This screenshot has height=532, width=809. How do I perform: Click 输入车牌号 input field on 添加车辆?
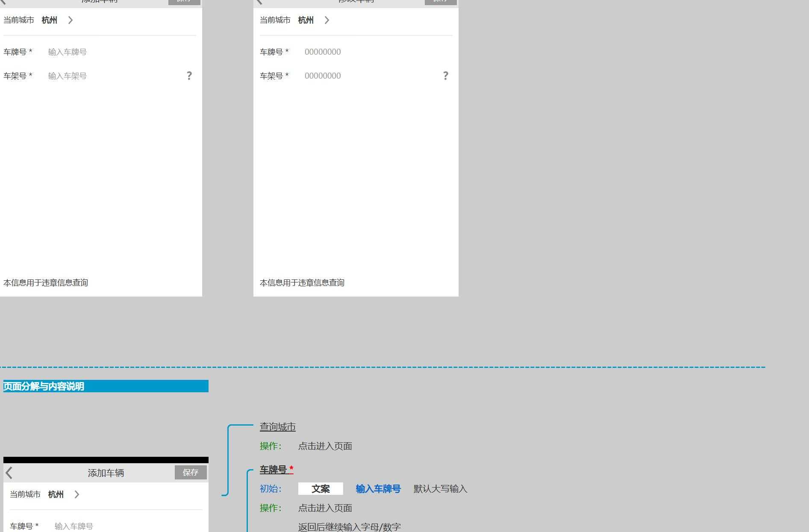pyautogui.click(x=67, y=52)
